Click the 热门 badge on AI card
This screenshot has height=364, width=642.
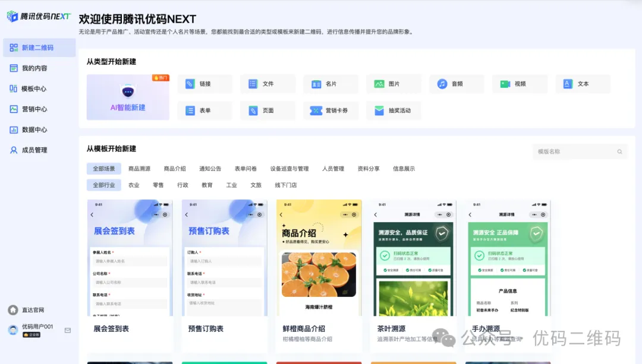coord(160,78)
